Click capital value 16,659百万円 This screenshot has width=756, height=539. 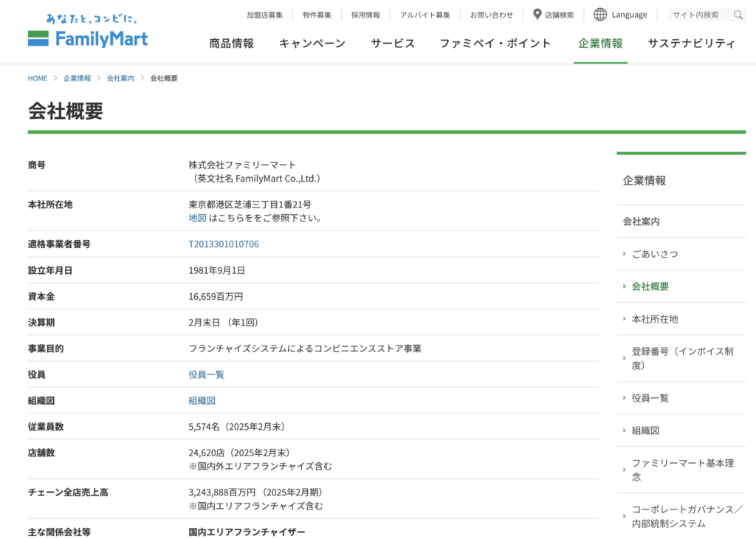[216, 297]
